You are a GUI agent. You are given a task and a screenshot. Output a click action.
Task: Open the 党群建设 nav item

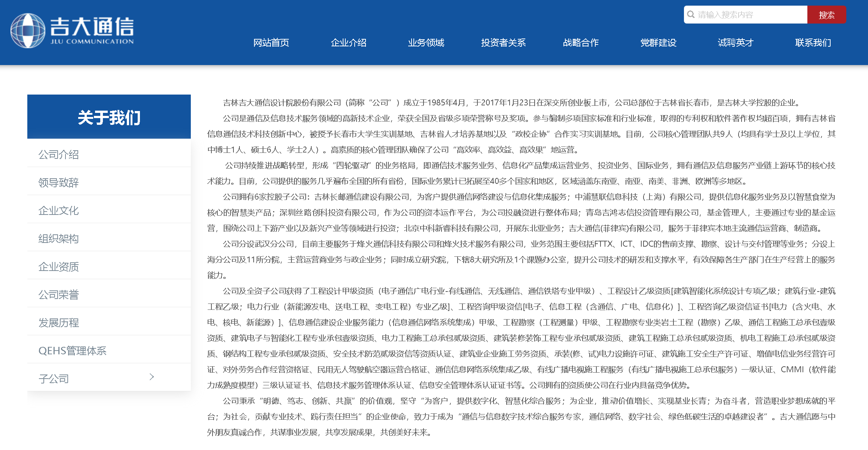658,43
